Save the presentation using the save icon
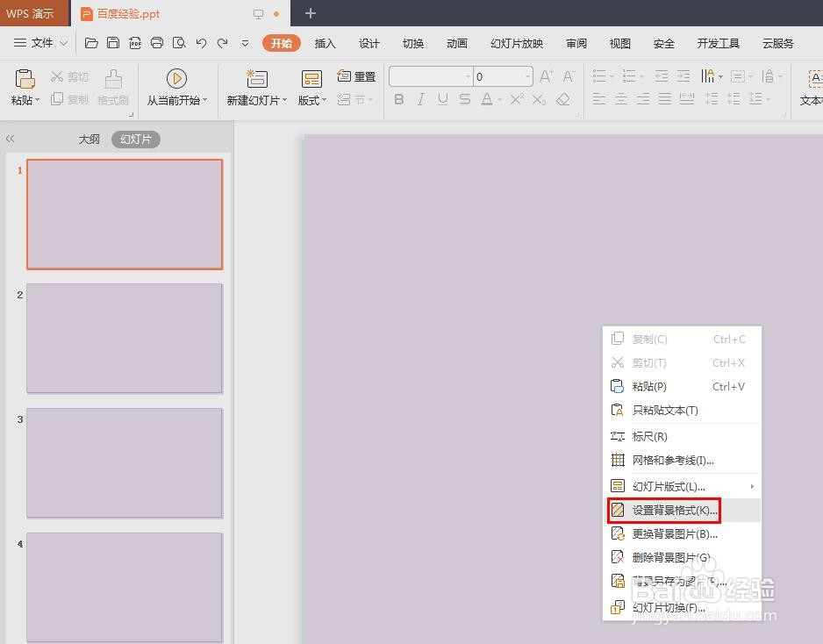 pyautogui.click(x=113, y=43)
